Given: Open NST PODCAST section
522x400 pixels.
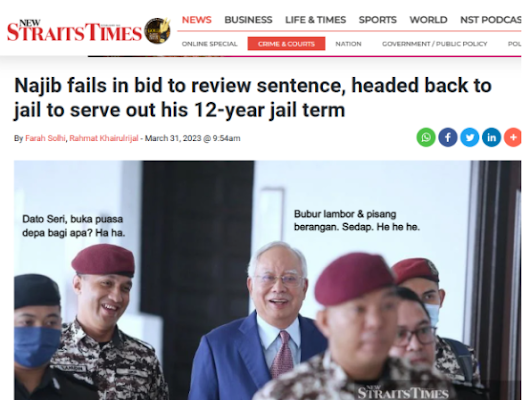Looking at the screenshot, I should coord(491,20).
